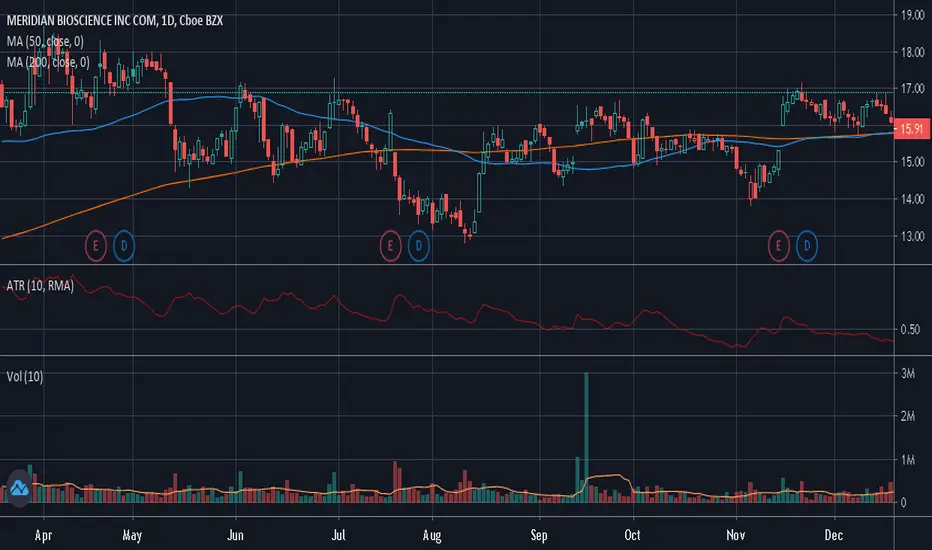
Task: Click the Aug label on time axis
Action: [432, 536]
